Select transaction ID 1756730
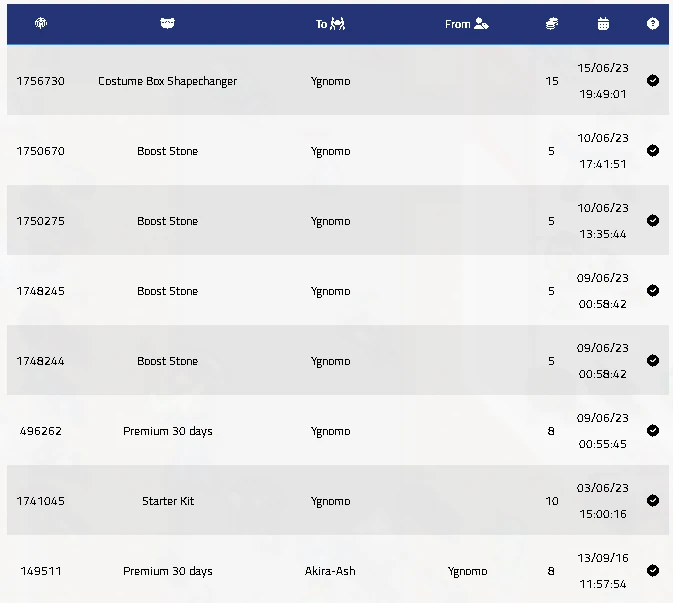The width and height of the screenshot is (673, 603). (41, 81)
